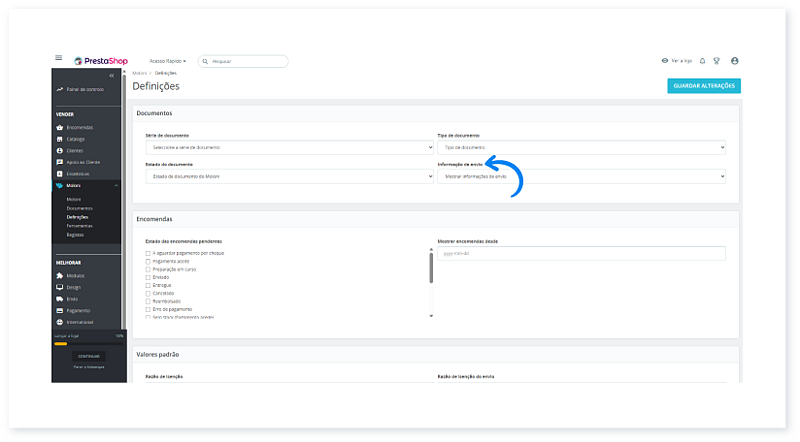Image resolution: width=800 pixels, height=442 pixels.
Task: Open the user profile icon
Action: [735, 61]
